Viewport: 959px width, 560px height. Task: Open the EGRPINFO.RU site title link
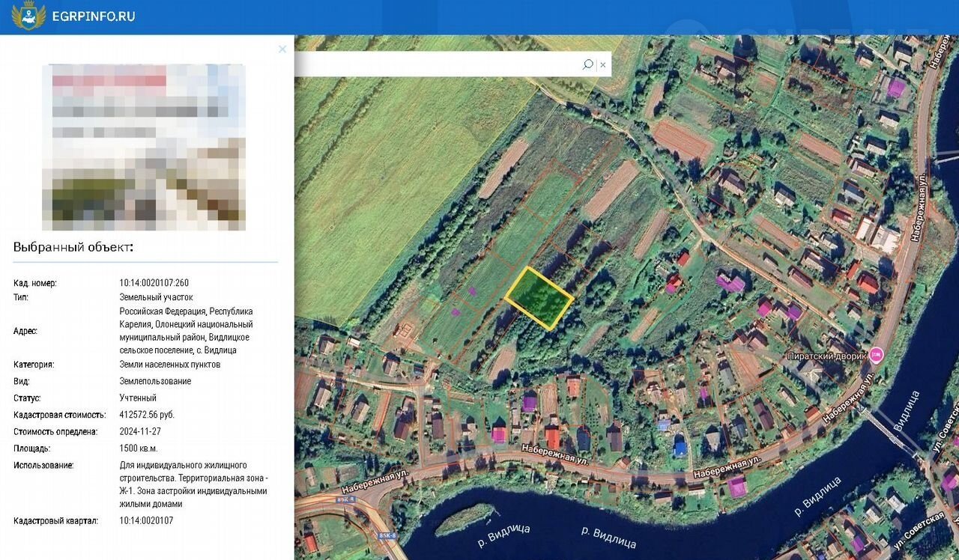[94, 16]
